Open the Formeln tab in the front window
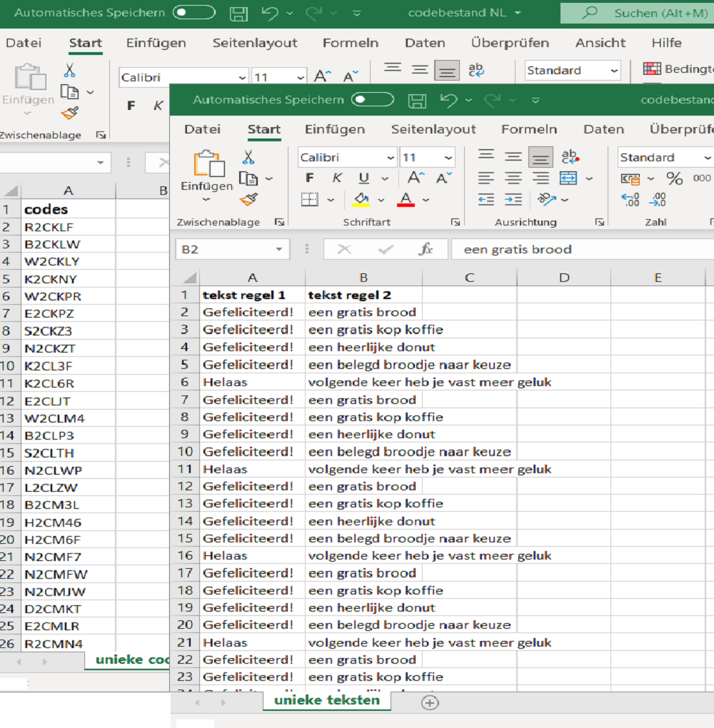 pyautogui.click(x=528, y=129)
